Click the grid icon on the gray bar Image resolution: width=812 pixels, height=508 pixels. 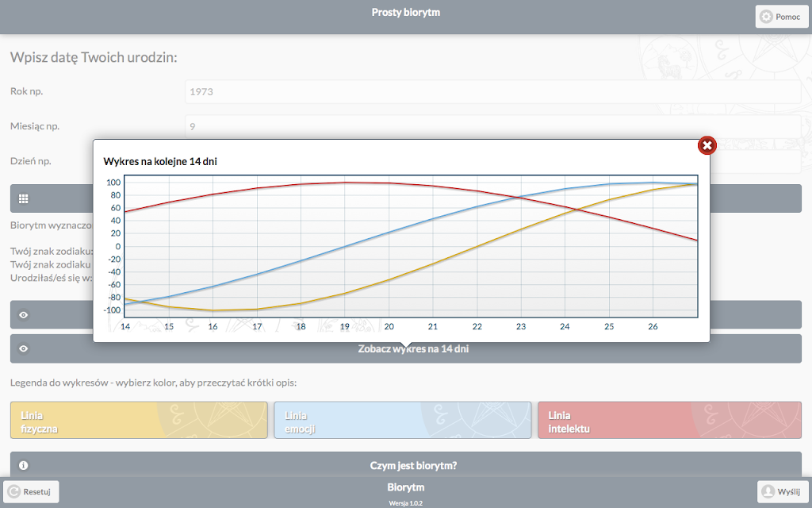(23, 198)
